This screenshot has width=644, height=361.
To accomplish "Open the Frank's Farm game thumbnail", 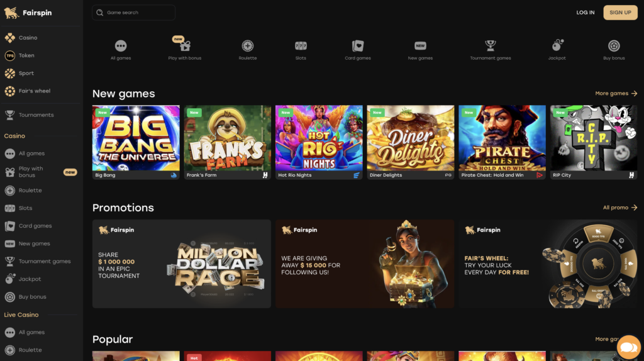I will pos(228,142).
